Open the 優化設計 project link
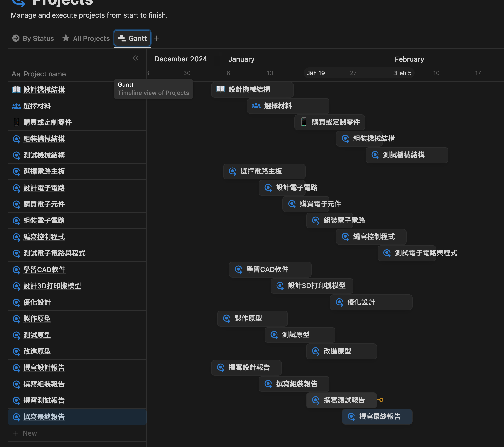504x447 pixels. [37, 302]
